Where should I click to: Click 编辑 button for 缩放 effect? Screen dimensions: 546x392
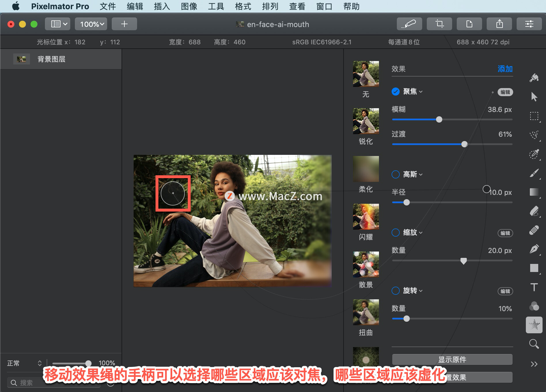click(505, 233)
